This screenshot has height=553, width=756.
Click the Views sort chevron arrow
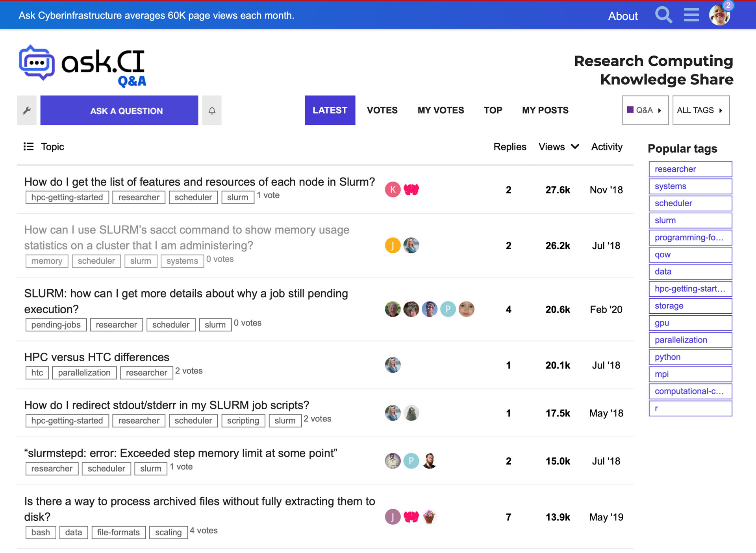point(575,147)
